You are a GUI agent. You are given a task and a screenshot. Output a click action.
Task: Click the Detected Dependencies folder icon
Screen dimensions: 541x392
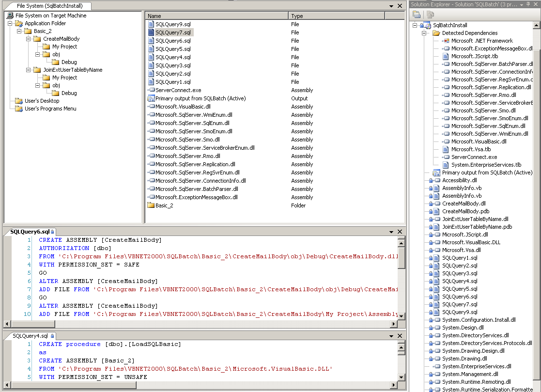click(436, 33)
